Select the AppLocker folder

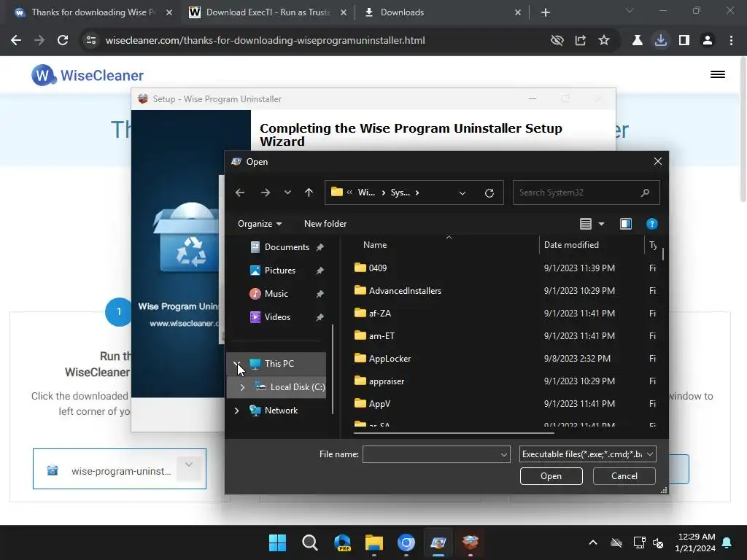pos(390,359)
